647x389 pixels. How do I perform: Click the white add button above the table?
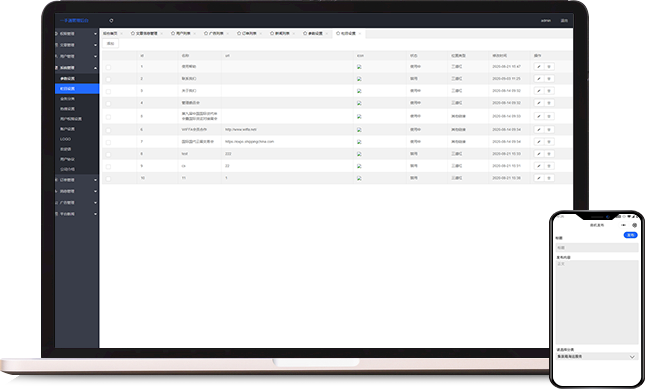pyautogui.click(x=111, y=43)
